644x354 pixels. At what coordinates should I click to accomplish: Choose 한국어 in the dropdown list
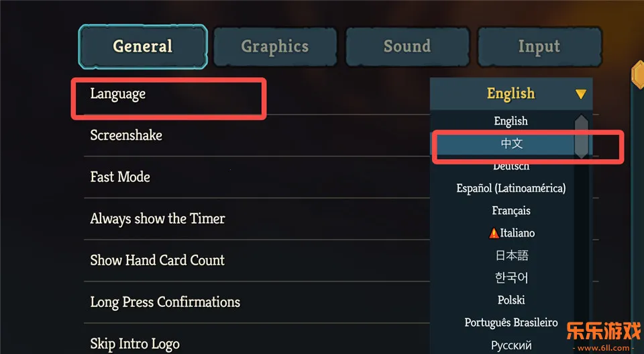tap(511, 277)
